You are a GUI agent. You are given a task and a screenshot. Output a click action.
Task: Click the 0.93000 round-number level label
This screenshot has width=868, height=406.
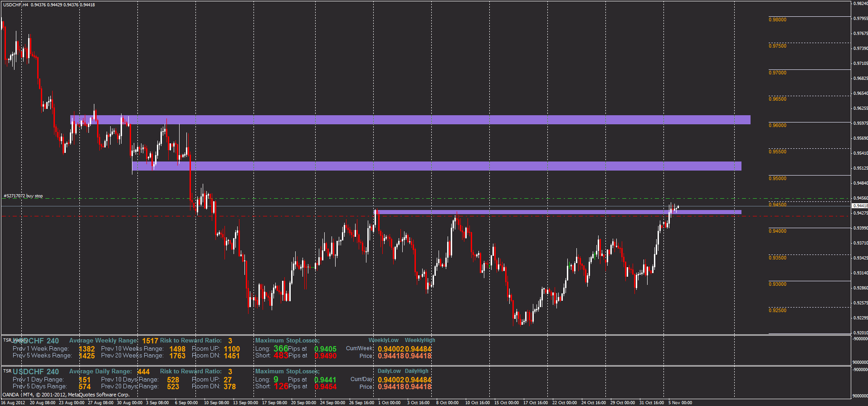[x=777, y=284]
